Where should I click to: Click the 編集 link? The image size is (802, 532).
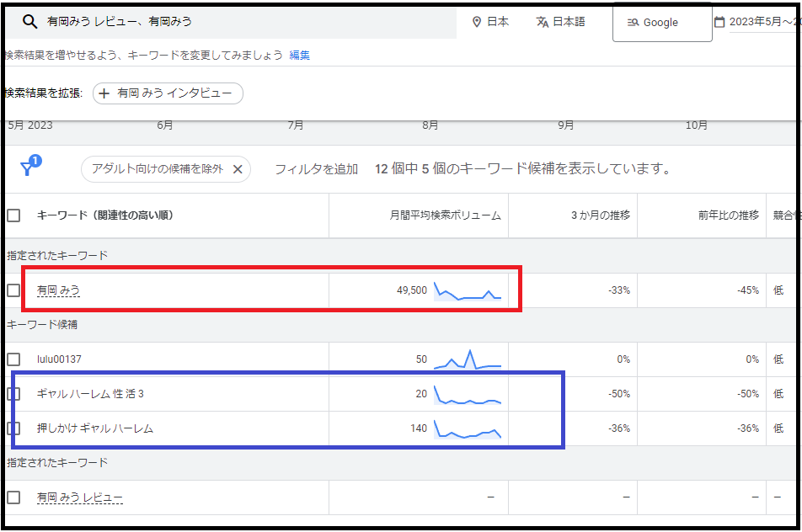300,56
